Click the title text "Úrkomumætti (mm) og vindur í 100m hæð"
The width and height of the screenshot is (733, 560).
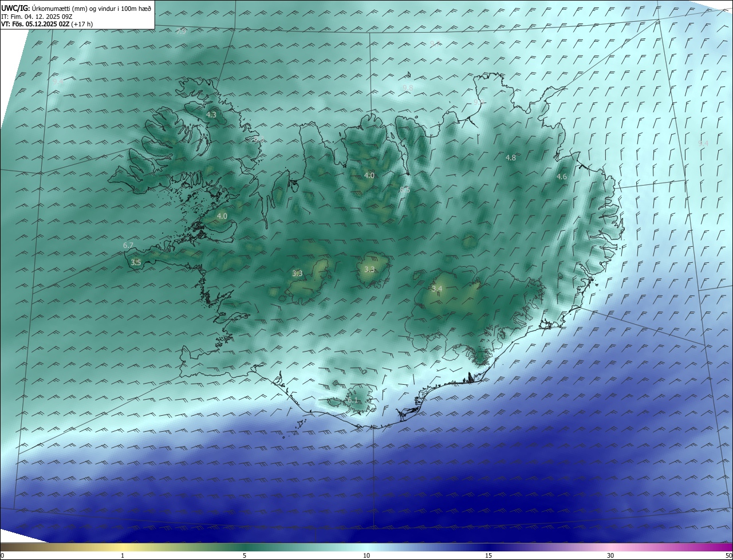point(91,9)
